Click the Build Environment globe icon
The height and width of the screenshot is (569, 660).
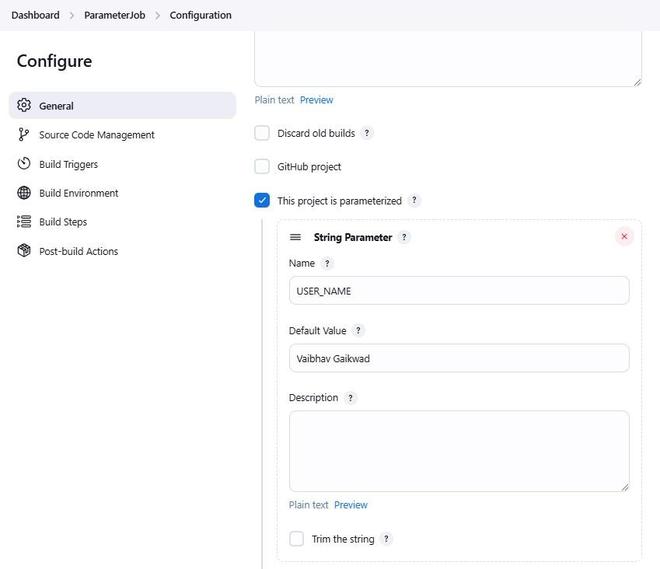click(x=24, y=192)
